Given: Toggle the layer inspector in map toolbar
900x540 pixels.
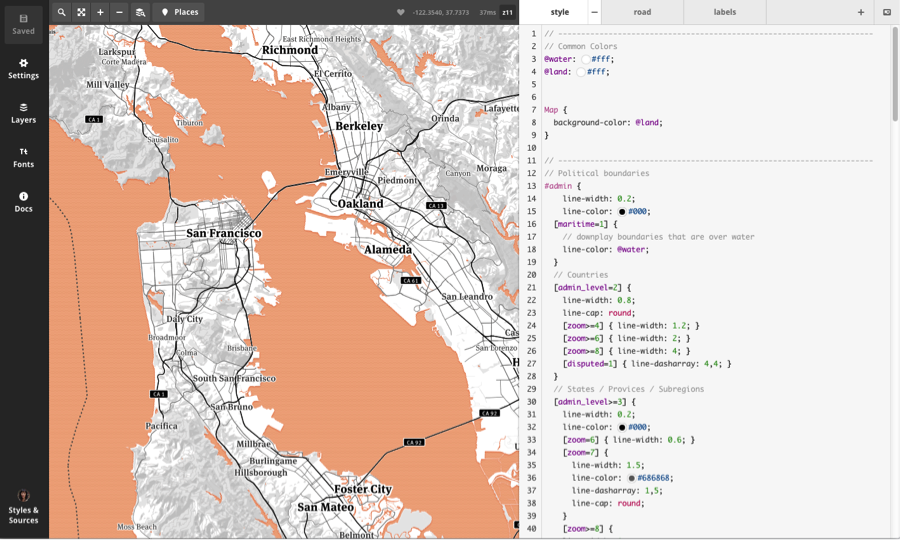Looking at the screenshot, I should point(140,12).
